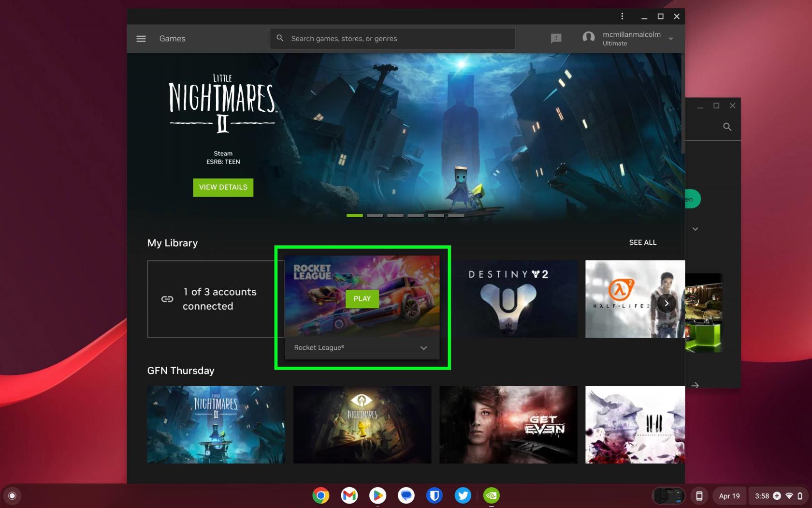Click the search magnifier icon in search bar
This screenshot has height=508, width=812.
tap(280, 38)
